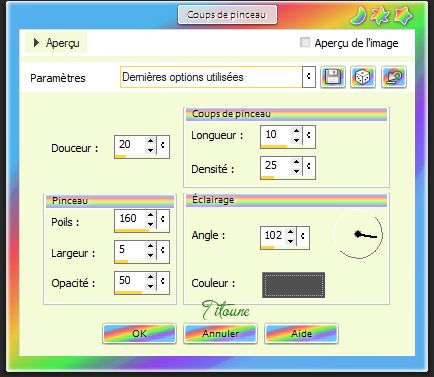Decrease the Poils value with down arrow

tap(150, 224)
